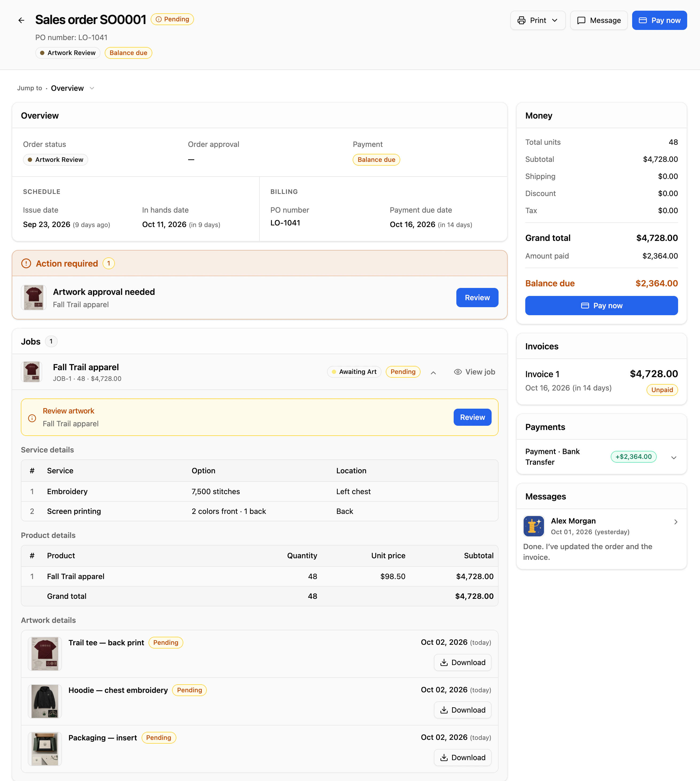Click the Pending status badge by title
Screen dimensions: 700x781
(x=172, y=19)
